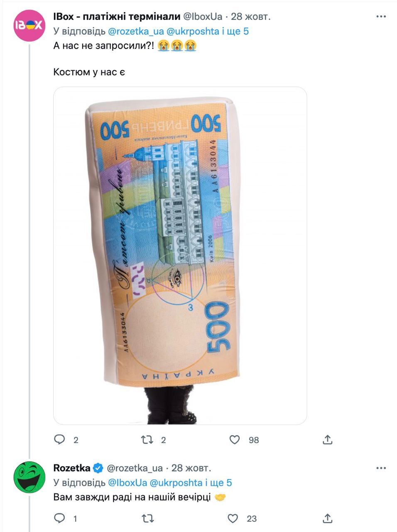Like the IBox costume tweet
The image size is (397, 532).
[x=235, y=439]
